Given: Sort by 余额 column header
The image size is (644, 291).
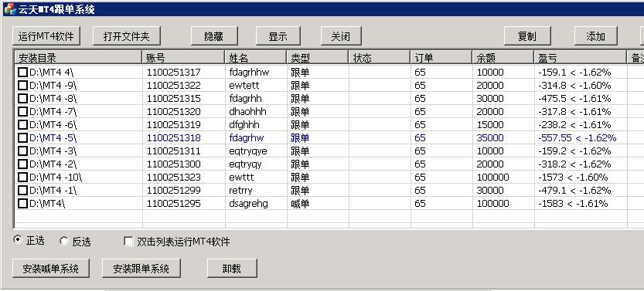Looking at the screenshot, I should coord(503,58).
